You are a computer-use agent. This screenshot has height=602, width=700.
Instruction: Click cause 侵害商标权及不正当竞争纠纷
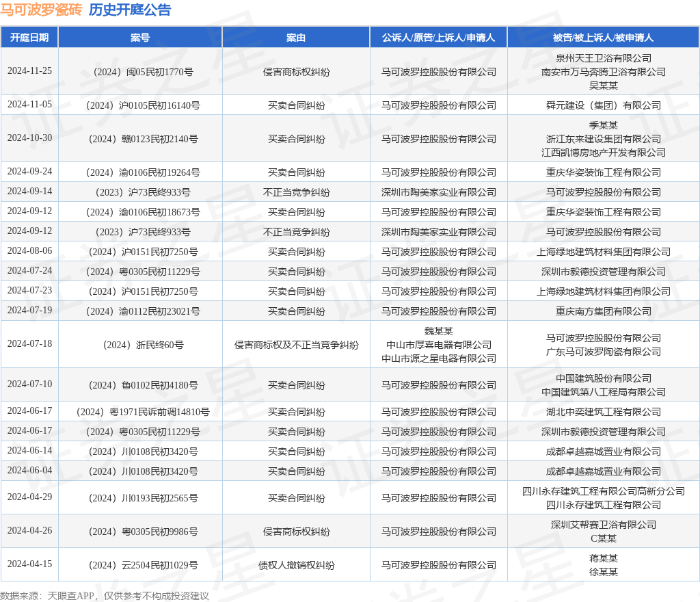[x=296, y=345]
